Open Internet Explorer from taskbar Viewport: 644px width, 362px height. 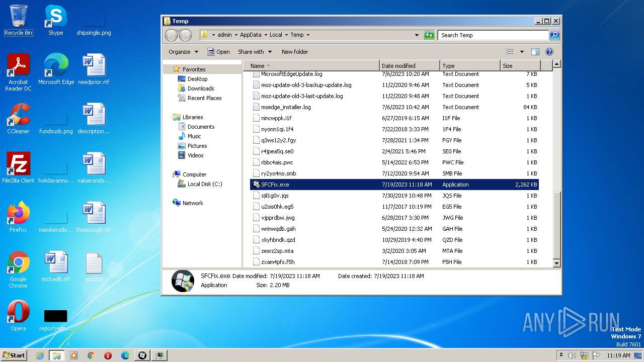(40, 355)
